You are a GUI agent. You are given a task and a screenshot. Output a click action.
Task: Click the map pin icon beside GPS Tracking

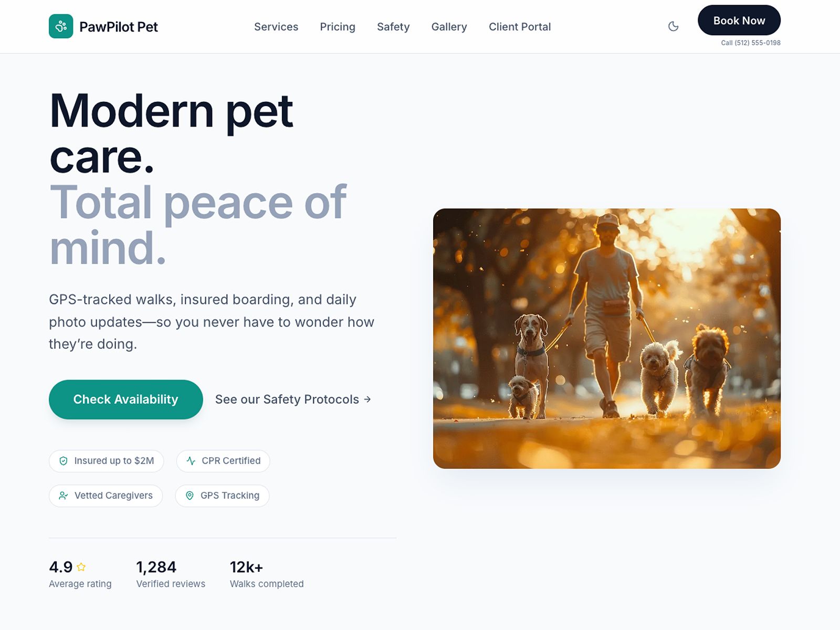(190, 496)
